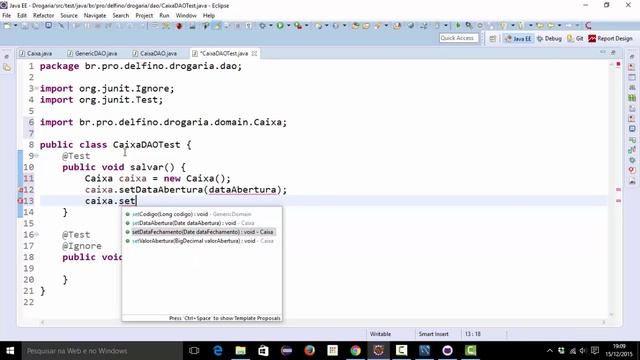The height and width of the screenshot is (360, 640).
Task: Open the Windows Start menu
Action: (10, 351)
